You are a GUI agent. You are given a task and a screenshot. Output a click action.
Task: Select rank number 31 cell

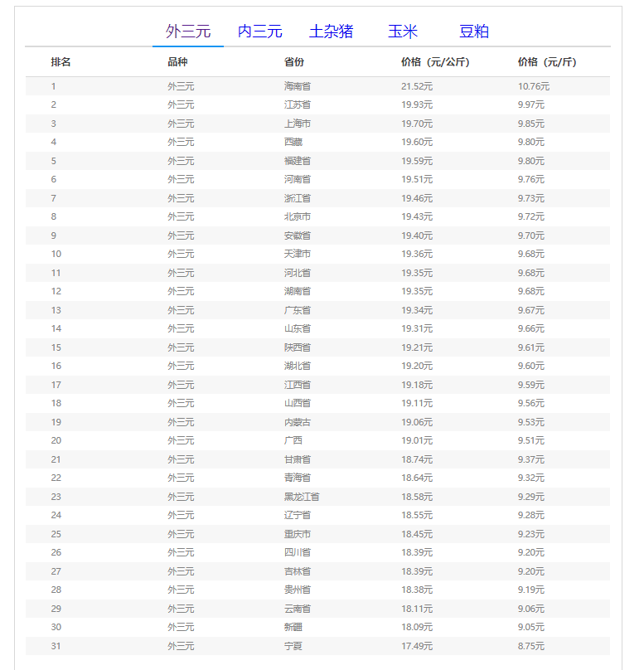(x=56, y=646)
